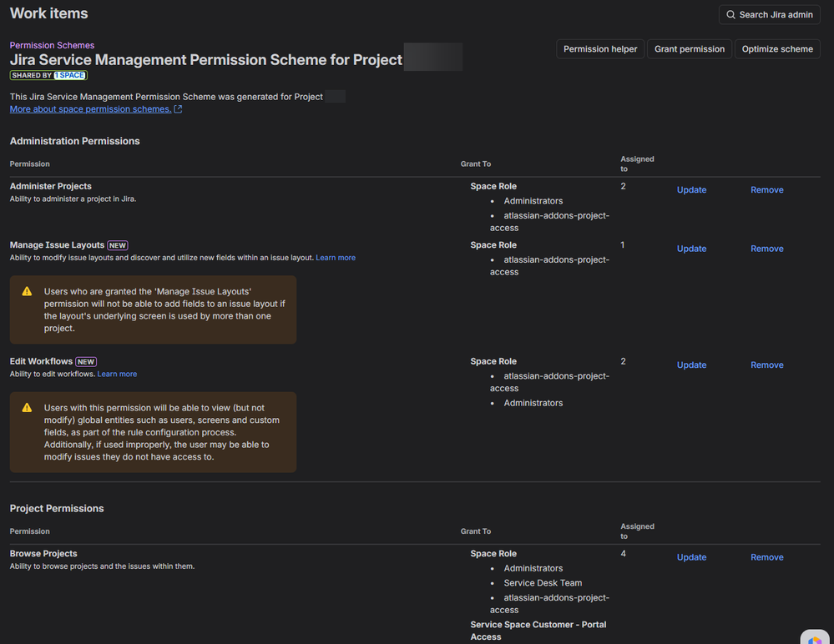Click the external link icon after 'More about space permission schemes'
The height and width of the screenshot is (644, 834).
coord(178,109)
